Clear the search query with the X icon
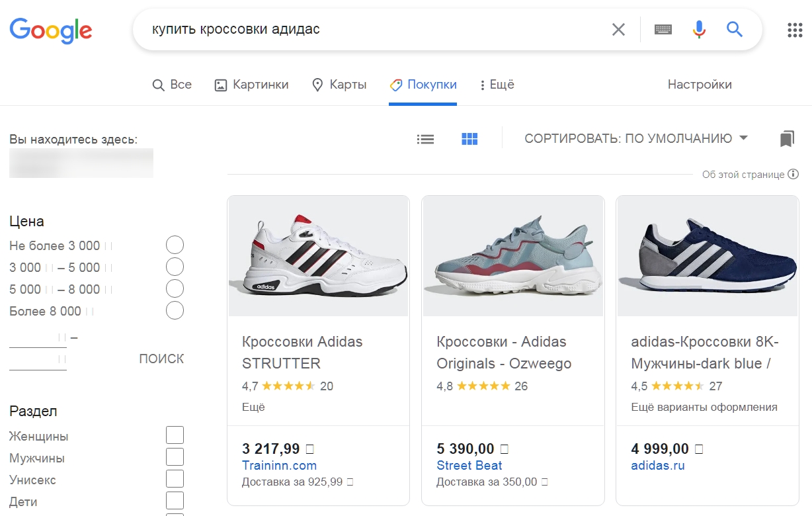 tap(618, 29)
